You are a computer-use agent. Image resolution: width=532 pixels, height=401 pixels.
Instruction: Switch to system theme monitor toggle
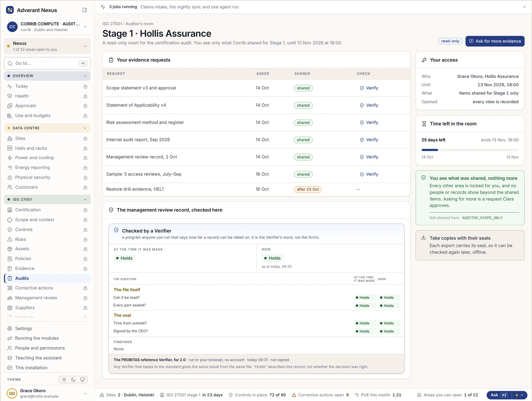pyautogui.click(x=82, y=380)
